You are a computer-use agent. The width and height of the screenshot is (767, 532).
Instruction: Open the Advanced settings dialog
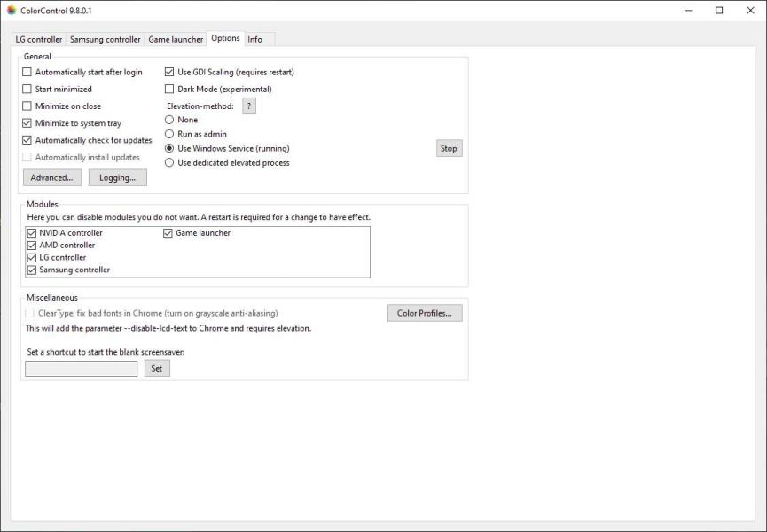[x=51, y=177]
